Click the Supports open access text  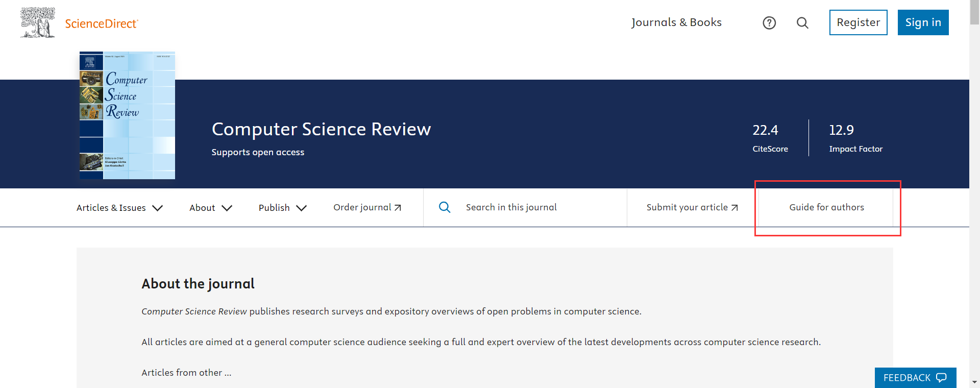pyautogui.click(x=258, y=152)
